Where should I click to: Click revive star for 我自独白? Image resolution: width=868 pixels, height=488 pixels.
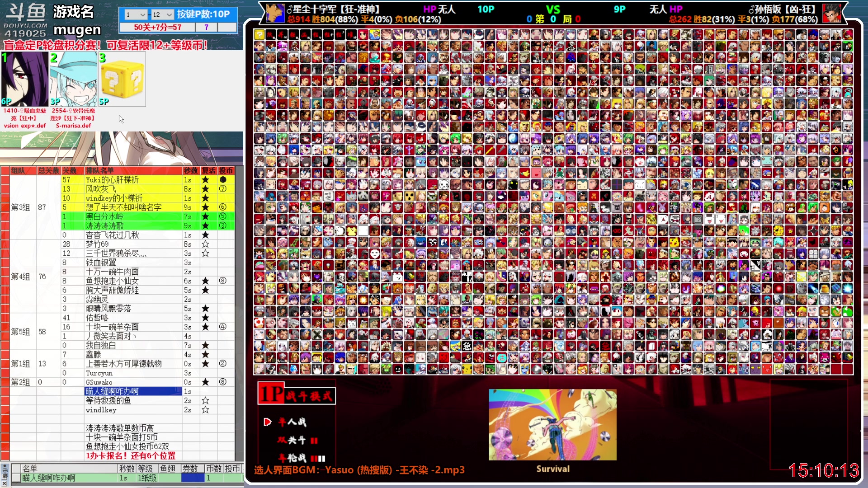(205, 345)
